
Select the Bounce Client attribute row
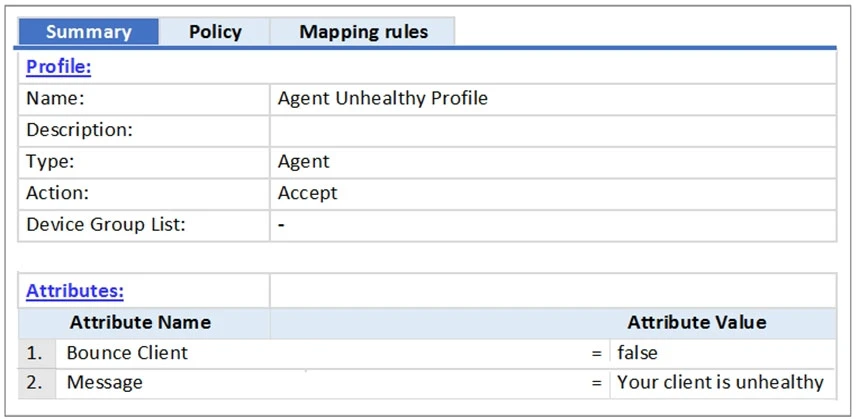(127, 353)
